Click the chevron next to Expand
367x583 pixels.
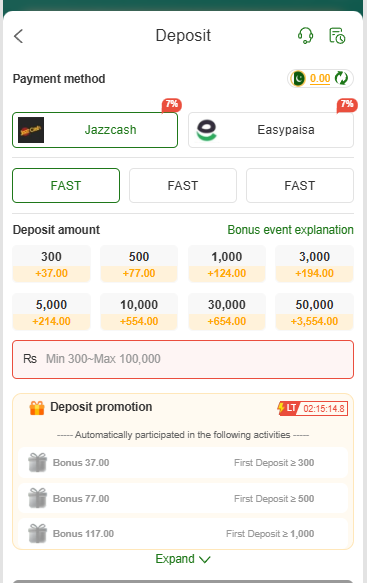pos(205,559)
